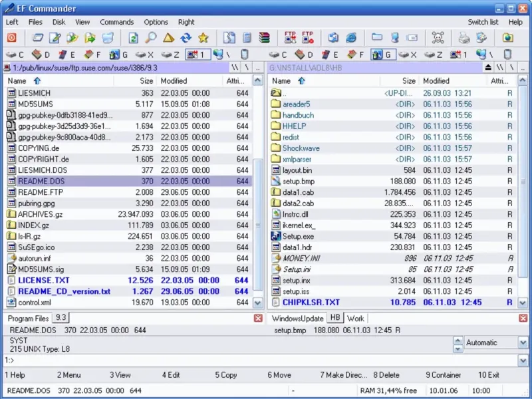Click the FTP connect toolbar icon
Screen dimensions: 532x399
pyautogui.click(x=290, y=38)
